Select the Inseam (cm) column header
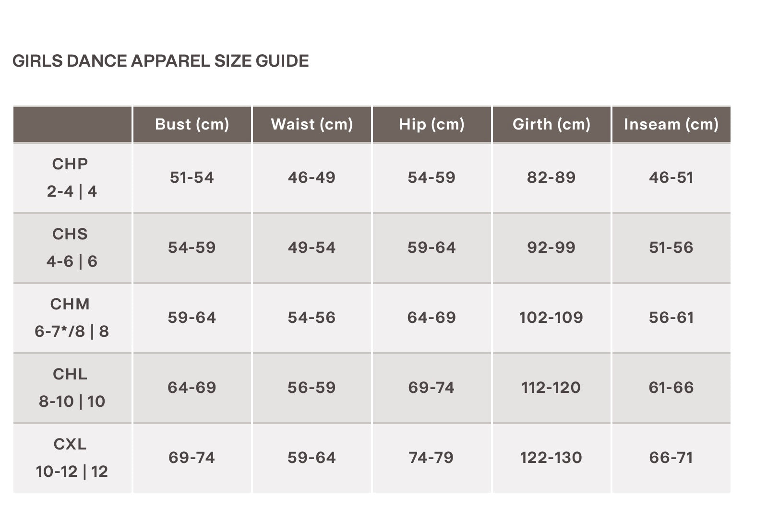This screenshot has width=767, height=532. point(671,124)
